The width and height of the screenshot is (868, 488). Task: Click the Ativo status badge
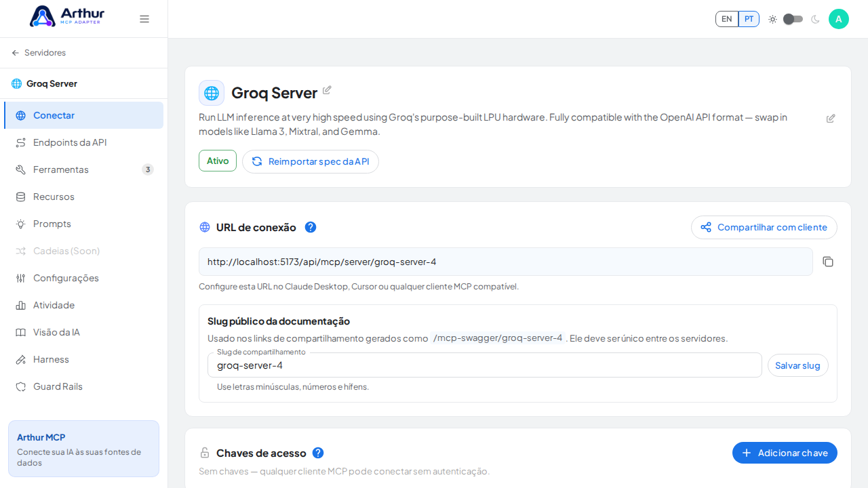[218, 161]
